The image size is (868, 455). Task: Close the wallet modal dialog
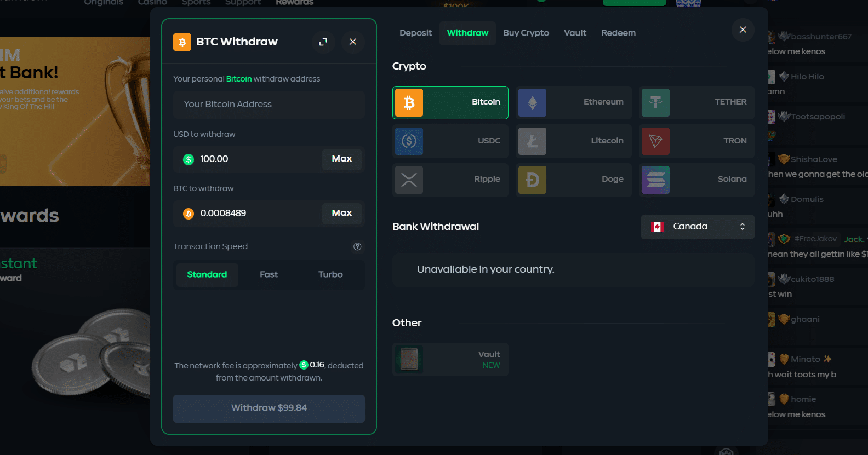tap(743, 30)
